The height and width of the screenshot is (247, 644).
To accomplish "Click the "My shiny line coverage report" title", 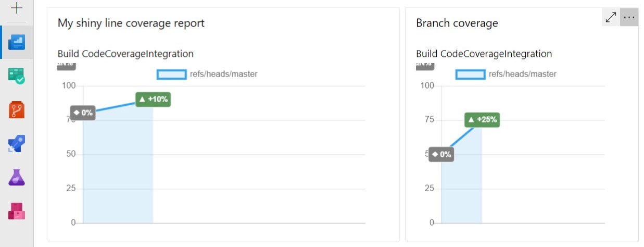I will coord(131,23).
